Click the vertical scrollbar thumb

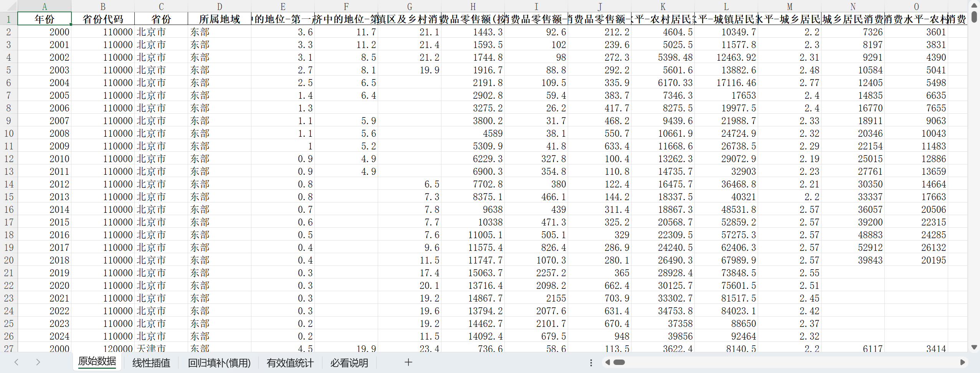(974, 17)
